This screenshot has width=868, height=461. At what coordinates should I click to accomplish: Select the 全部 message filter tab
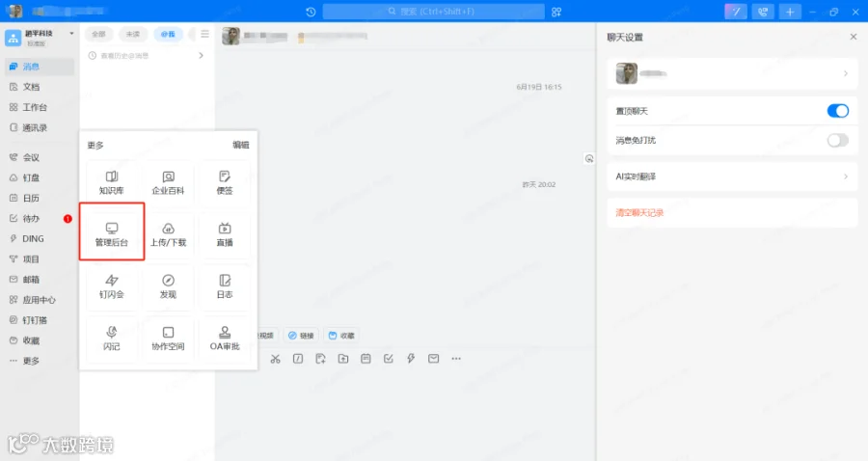pos(98,35)
